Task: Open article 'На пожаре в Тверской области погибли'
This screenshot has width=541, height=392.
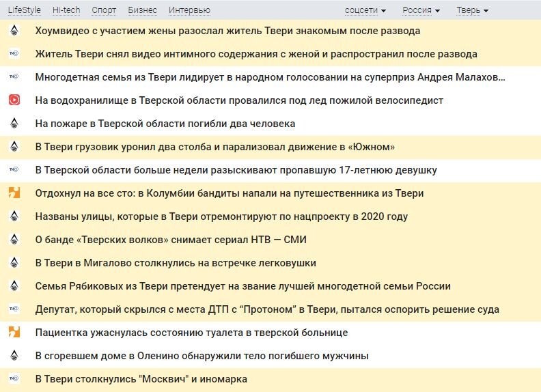Action: pos(165,124)
